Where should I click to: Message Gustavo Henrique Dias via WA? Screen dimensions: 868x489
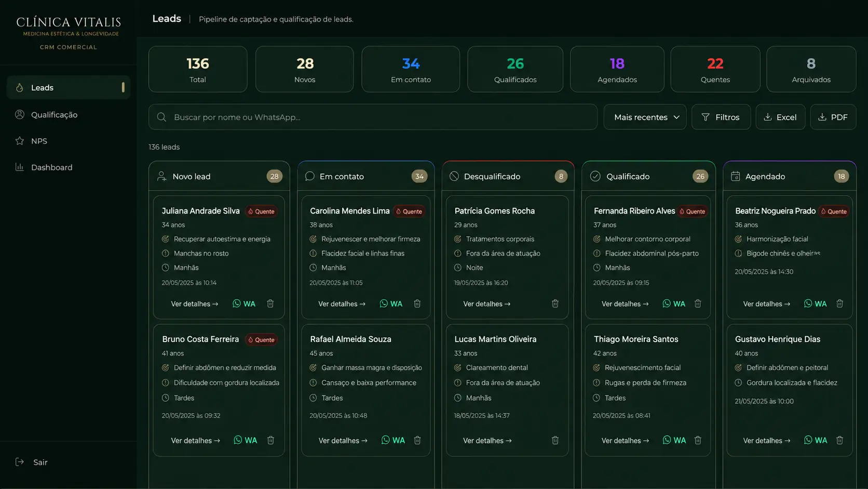click(816, 440)
